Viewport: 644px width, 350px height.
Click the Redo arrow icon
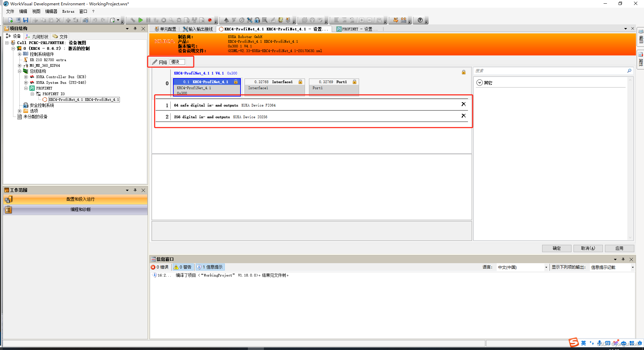pyautogui.click(x=103, y=20)
